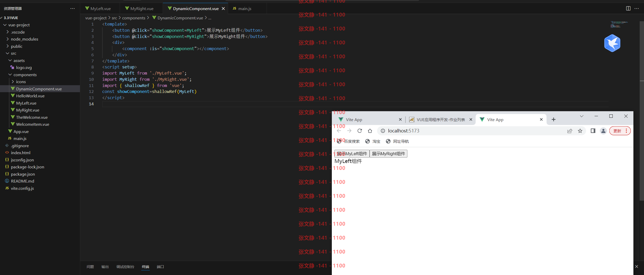The width and height of the screenshot is (644, 275).
Task: Switch to the MyLeft.vue editor tab
Action: pos(100,9)
